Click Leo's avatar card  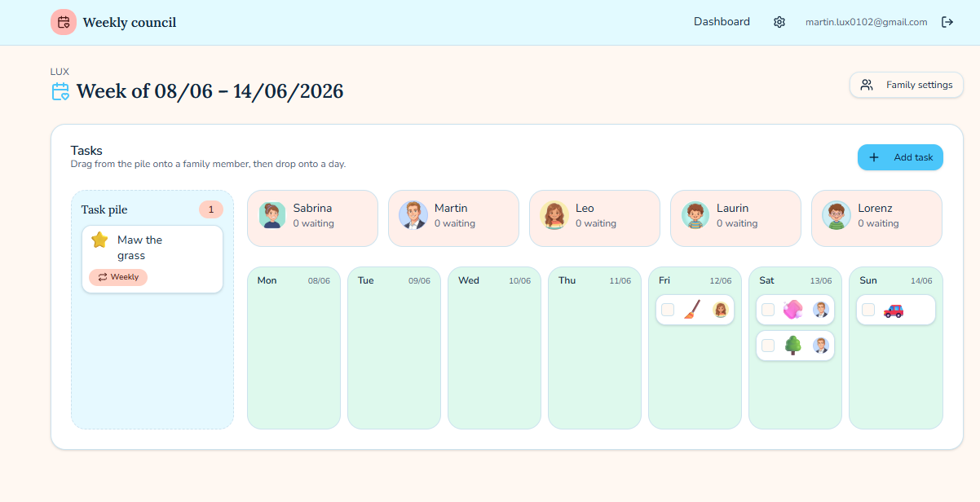pos(594,218)
